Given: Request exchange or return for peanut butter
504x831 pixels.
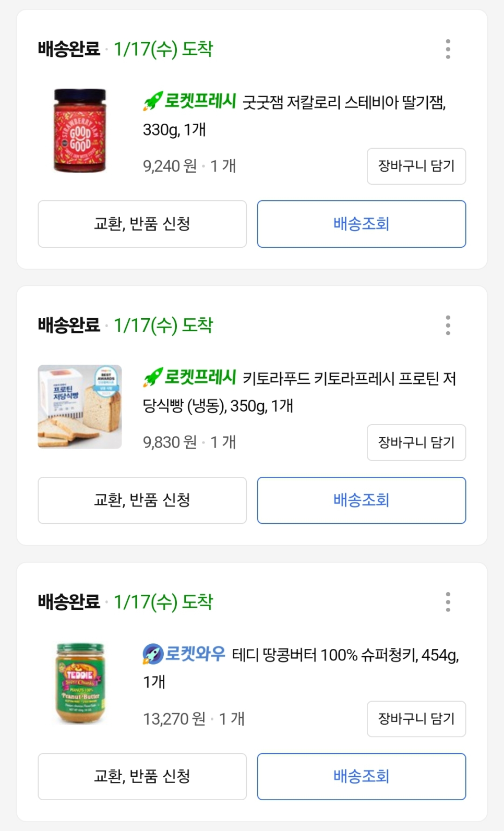Looking at the screenshot, I should click(x=142, y=776).
